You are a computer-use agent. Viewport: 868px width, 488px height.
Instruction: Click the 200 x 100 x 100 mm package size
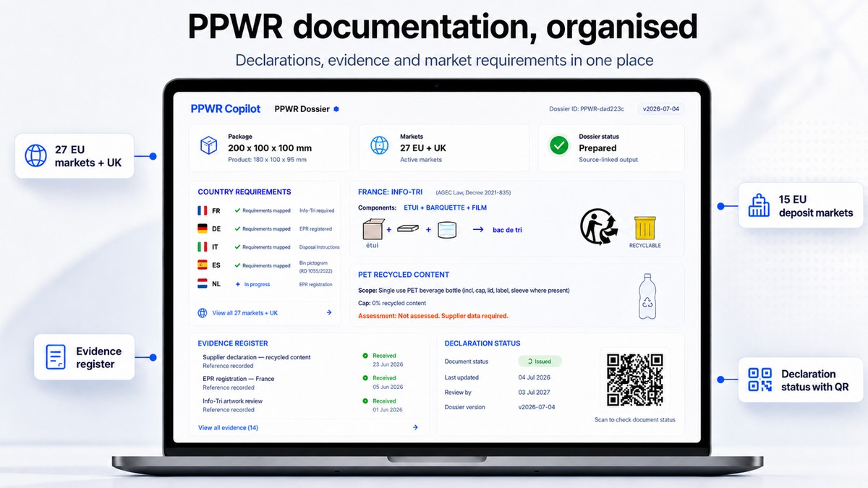(270, 147)
